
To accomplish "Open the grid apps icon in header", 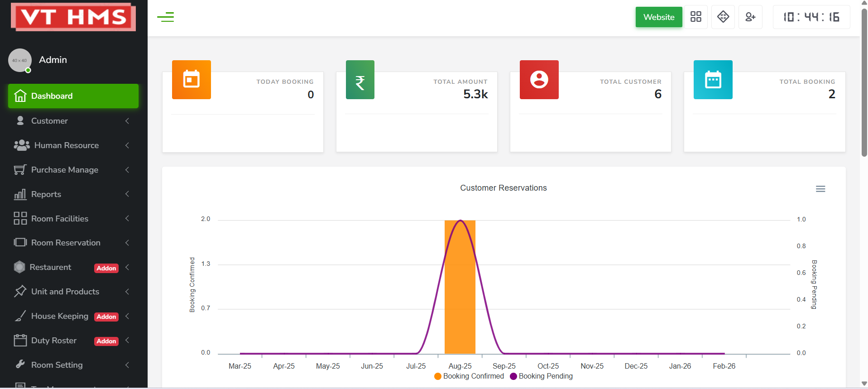I will click(695, 17).
